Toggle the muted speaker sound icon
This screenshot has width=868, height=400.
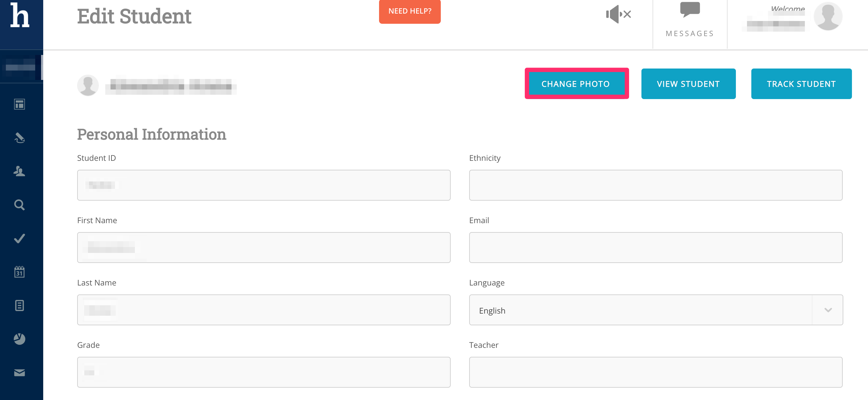(618, 14)
